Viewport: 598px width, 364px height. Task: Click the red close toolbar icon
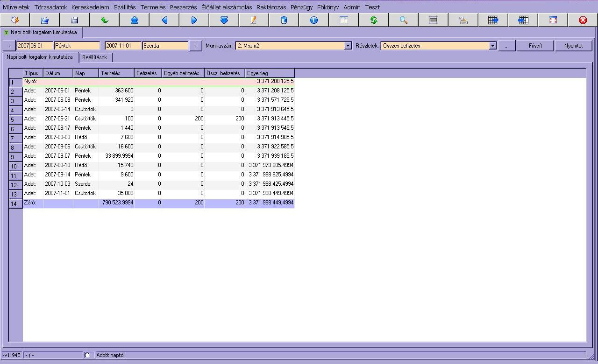coord(583,20)
